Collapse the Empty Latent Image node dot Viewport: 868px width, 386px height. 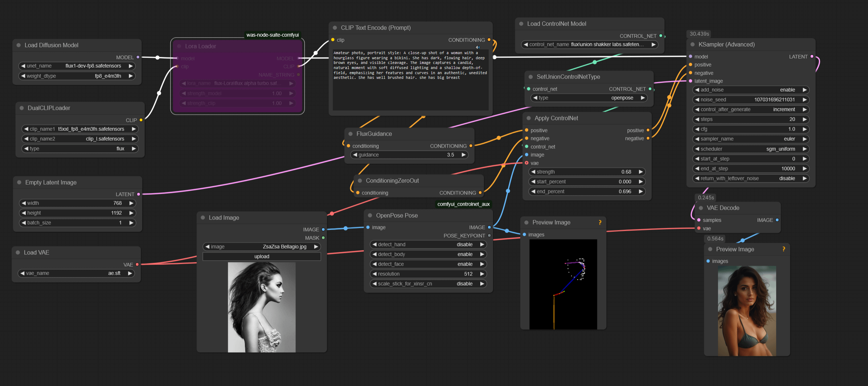pyautogui.click(x=19, y=182)
